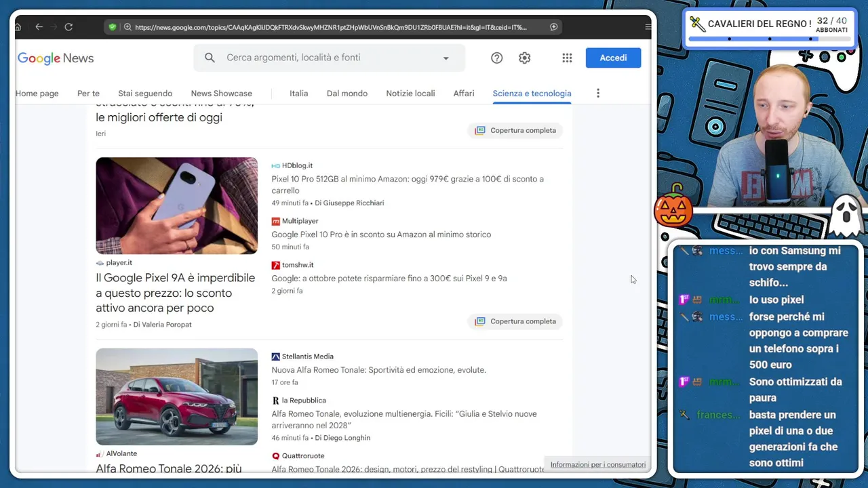
Task: Open the settings gear icon
Action: click(x=524, y=58)
